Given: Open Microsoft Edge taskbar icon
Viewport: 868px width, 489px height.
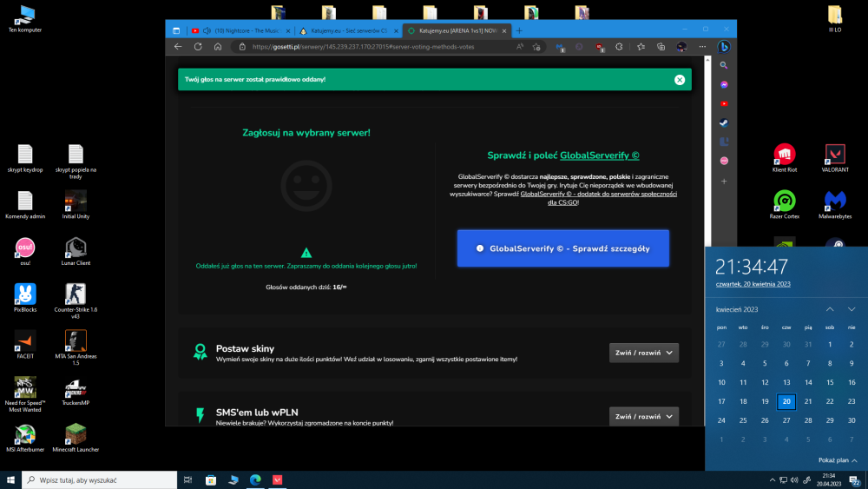Looking at the screenshot, I should click(x=255, y=480).
